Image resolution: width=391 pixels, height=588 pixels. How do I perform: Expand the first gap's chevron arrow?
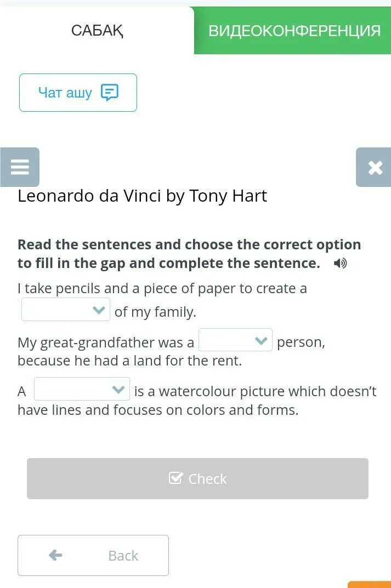(x=99, y=310)
